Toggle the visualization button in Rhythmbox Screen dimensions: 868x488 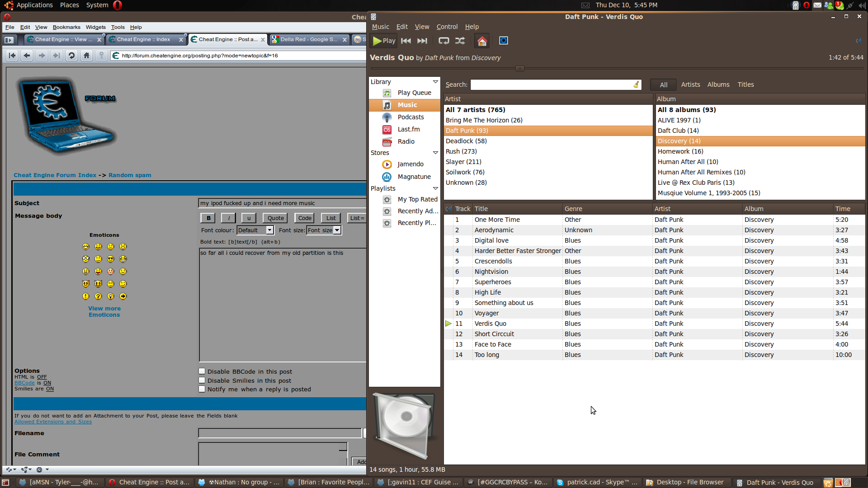[x=503, y=41]
